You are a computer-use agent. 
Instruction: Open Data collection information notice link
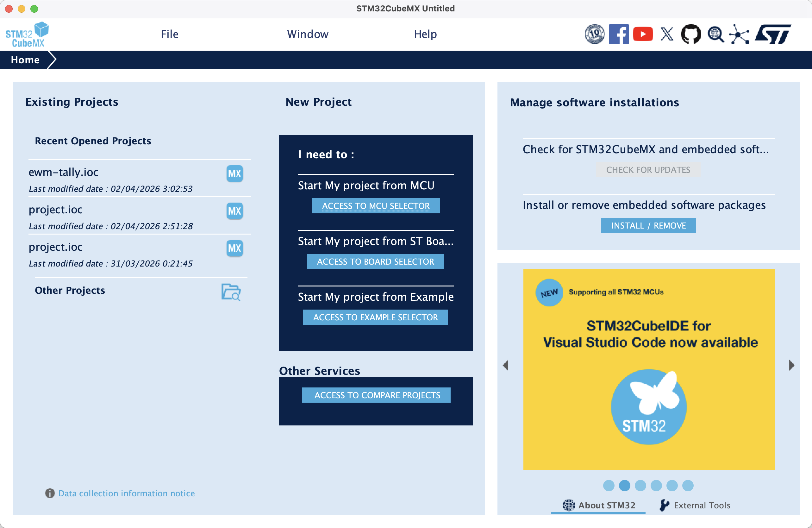126,493
